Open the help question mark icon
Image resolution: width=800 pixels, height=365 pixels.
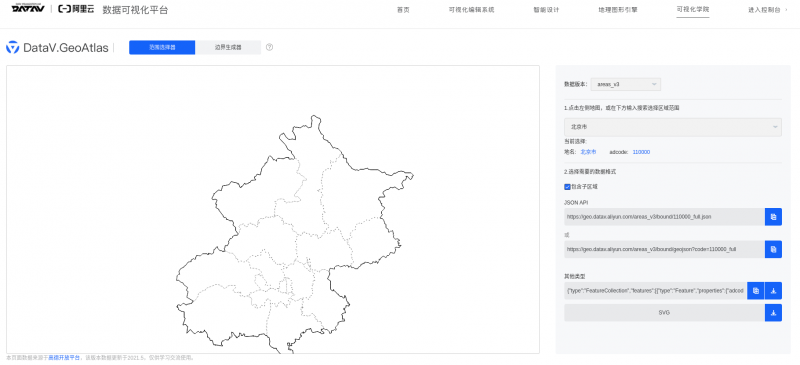point(269,47)
